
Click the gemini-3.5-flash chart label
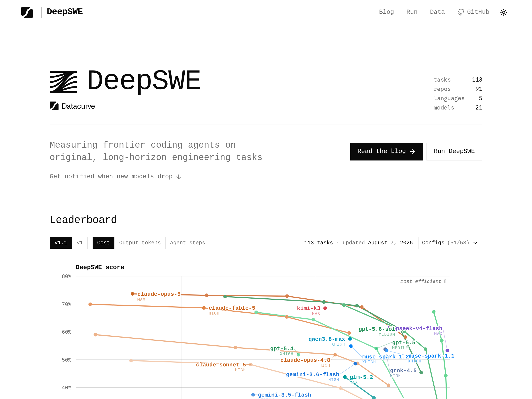pos(284,395)
